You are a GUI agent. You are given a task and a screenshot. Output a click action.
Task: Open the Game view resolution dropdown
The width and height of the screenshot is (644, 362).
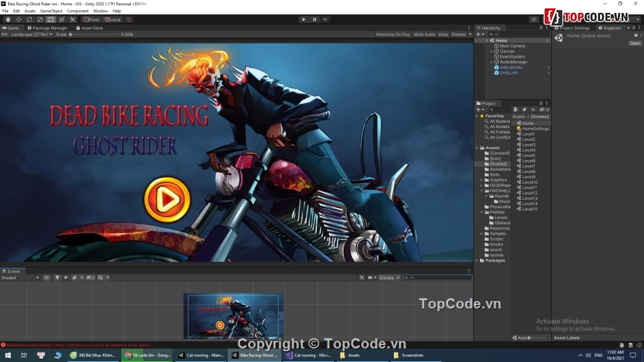27,35
